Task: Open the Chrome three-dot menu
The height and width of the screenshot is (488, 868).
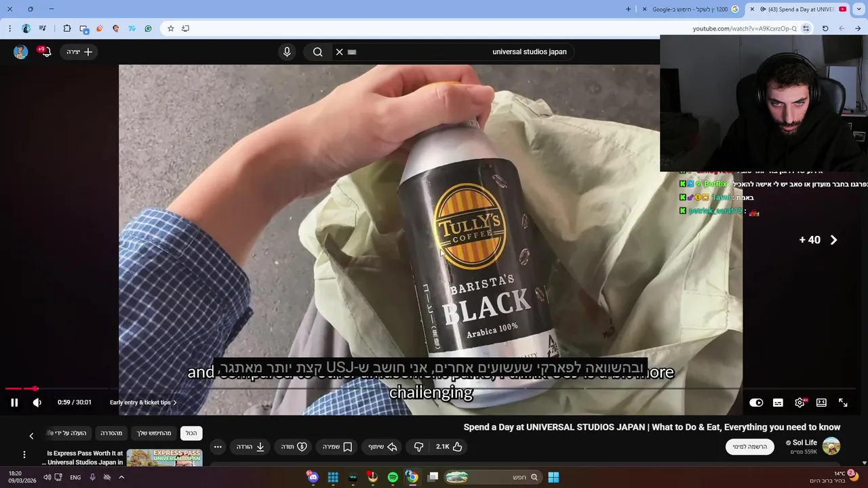Action: pyautogui.click(x=9, y=28)
